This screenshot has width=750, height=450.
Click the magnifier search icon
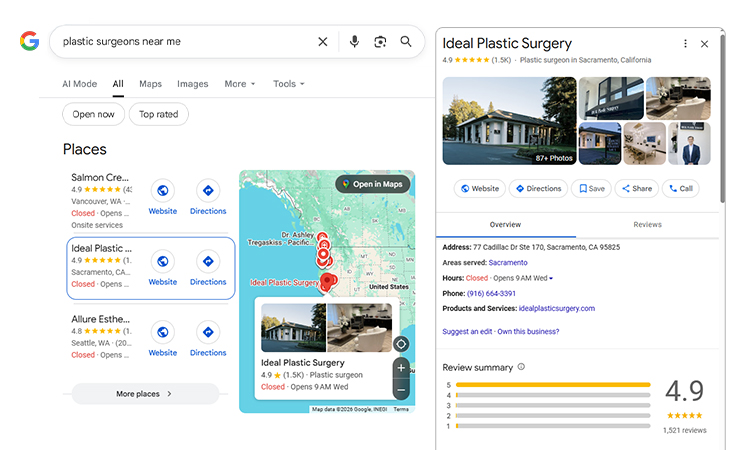click(406, 42)
